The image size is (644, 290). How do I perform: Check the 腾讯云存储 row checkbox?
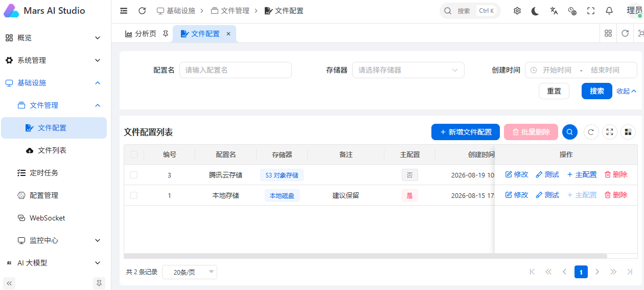[134, 175]
